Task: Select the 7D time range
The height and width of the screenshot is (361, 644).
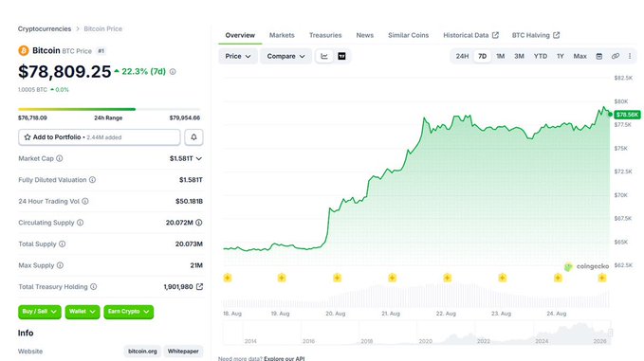Action: click(x=482, y=56)
